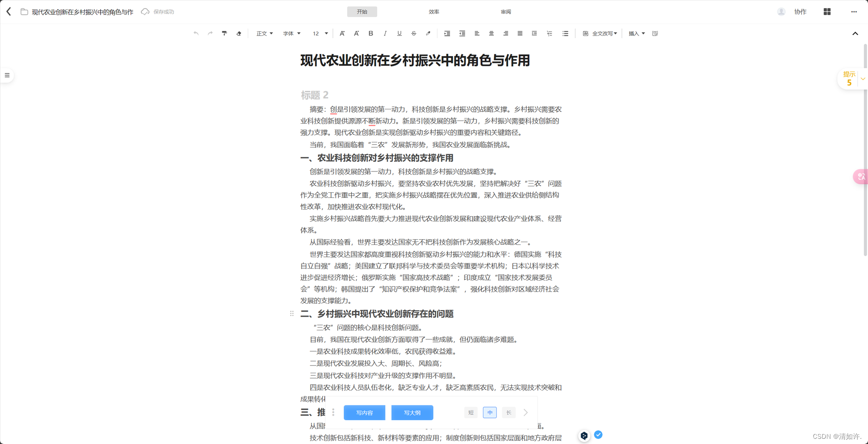Screen dimensions: 868x444
Task: Open the document folder icon
Action: coord(24,12)
